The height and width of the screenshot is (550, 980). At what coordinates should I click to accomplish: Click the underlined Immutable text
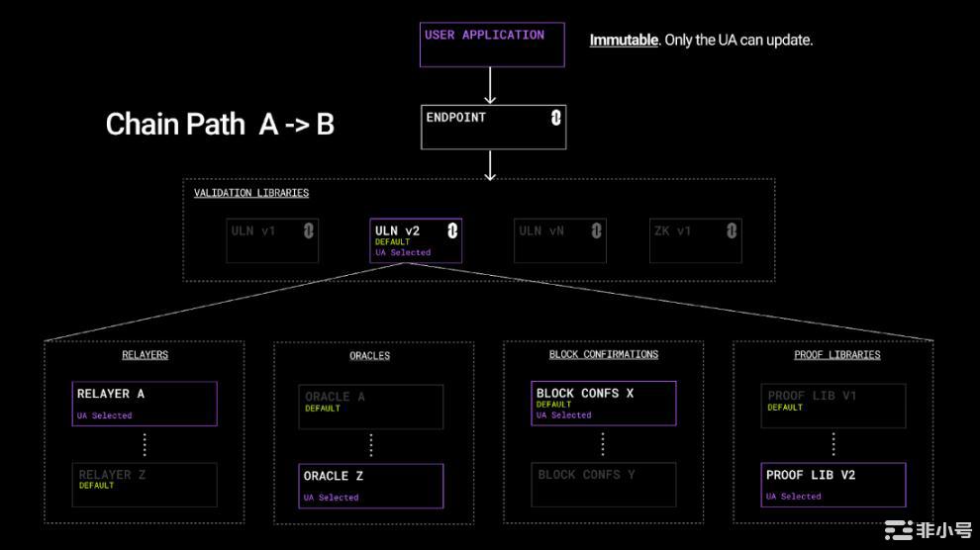tap(624, 41)
